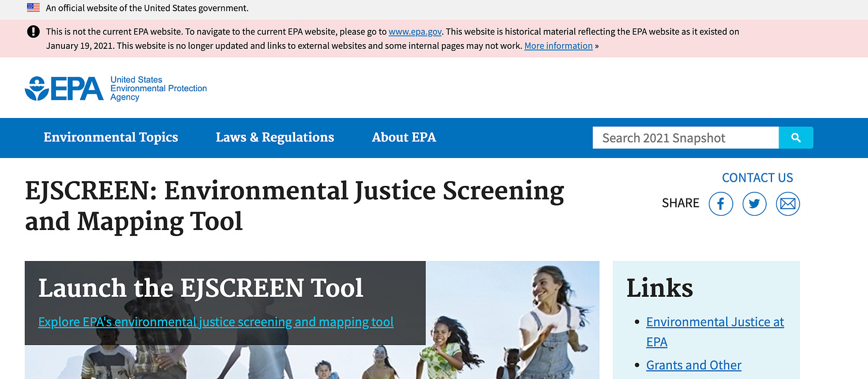The width and height of the screenshot is (868, 379).
Task: Follow the www.epa.gov link
Action: click(x=415, y=32)
